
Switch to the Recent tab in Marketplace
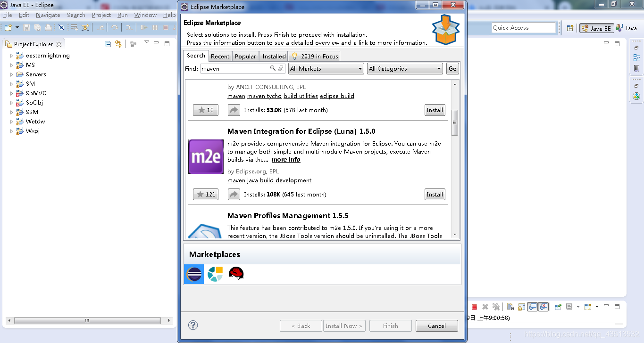pos(220,56)
